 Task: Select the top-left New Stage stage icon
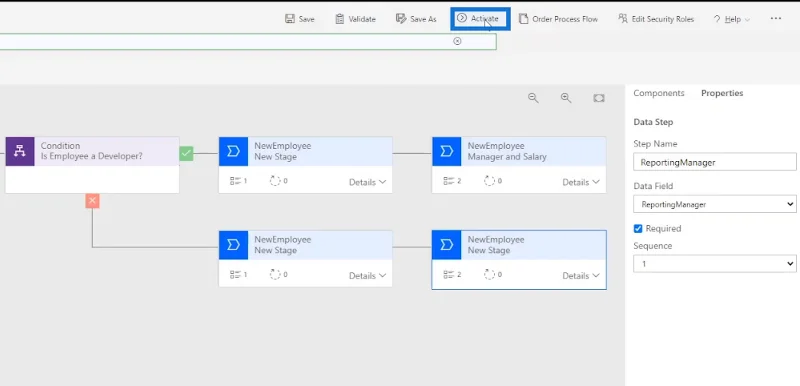pyautogui.click(x=233, y=151)
